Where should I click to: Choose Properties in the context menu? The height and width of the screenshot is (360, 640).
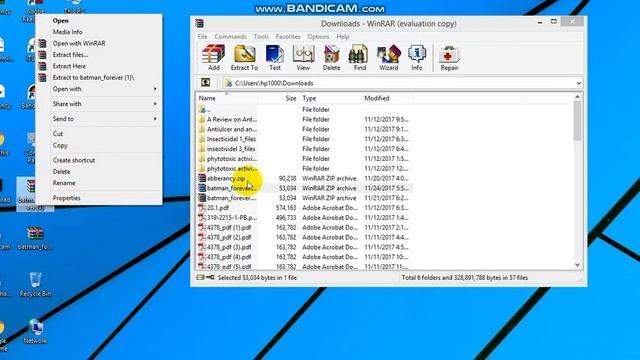[99, 198]
